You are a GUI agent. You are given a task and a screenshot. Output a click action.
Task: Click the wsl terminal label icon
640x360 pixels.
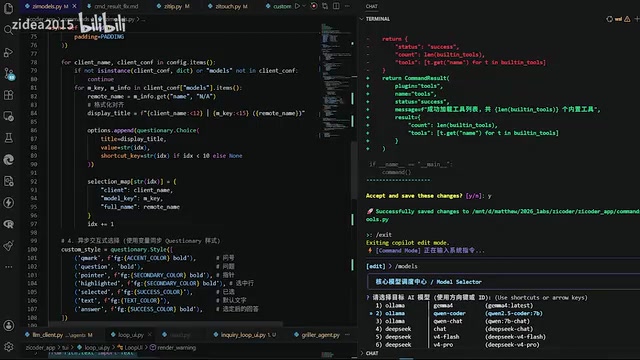tap(618, 19)
